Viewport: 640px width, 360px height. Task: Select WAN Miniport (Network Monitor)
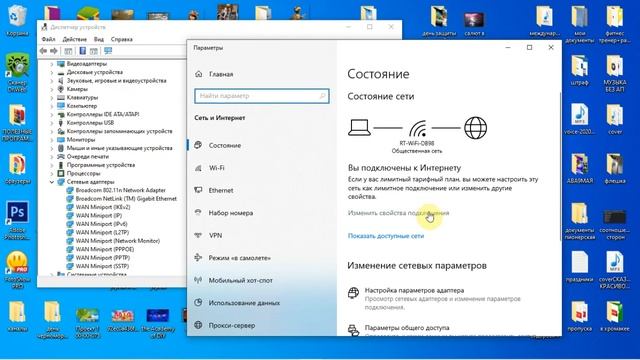[x=118, y=241]
